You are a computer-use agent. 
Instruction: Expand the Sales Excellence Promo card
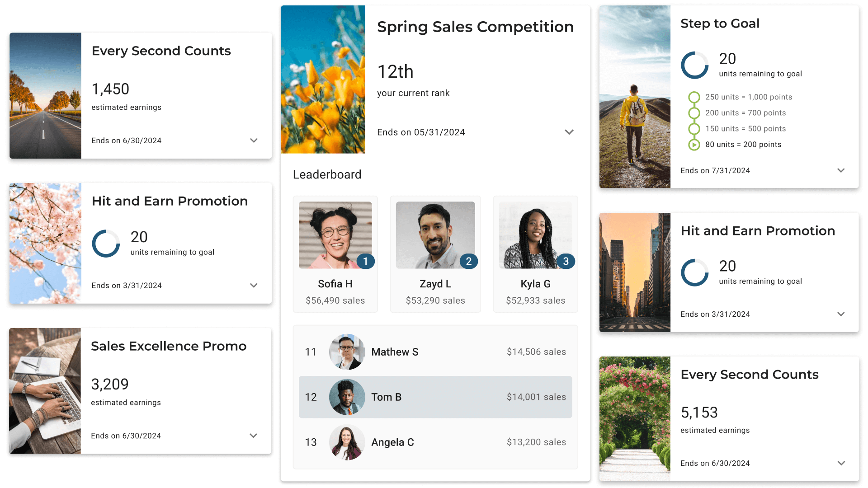pyautogui.click(x=253, y=436)
